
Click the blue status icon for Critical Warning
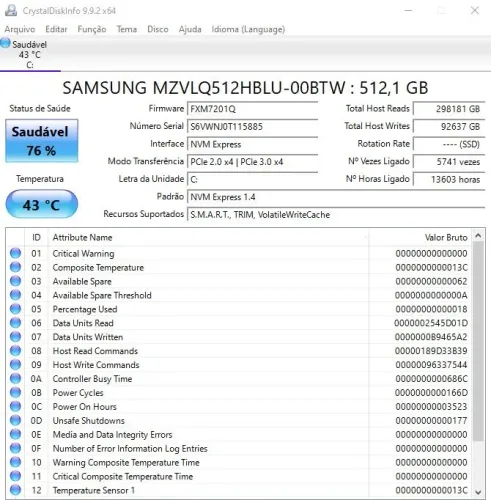click(x=15, y=253)
